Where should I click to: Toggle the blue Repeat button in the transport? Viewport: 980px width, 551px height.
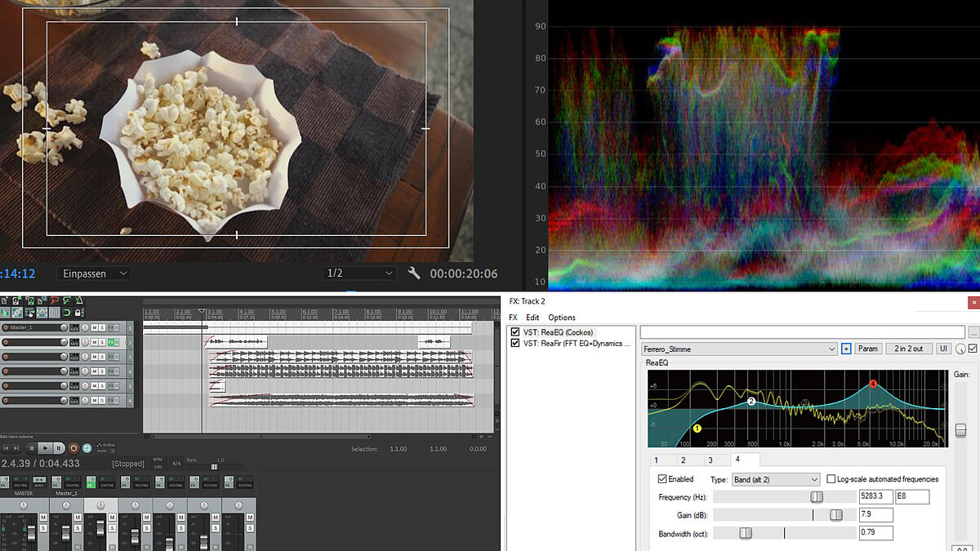click(x=87, y=448)
